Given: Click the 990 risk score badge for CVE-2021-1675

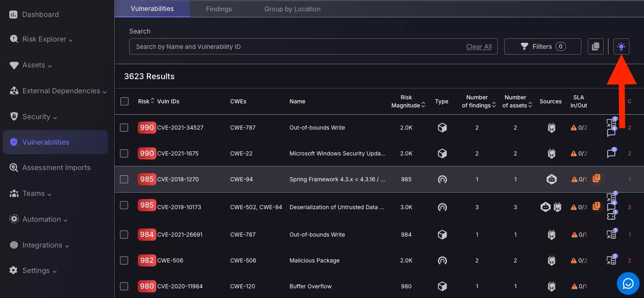Looking at the screenshot, I should 147,153.
